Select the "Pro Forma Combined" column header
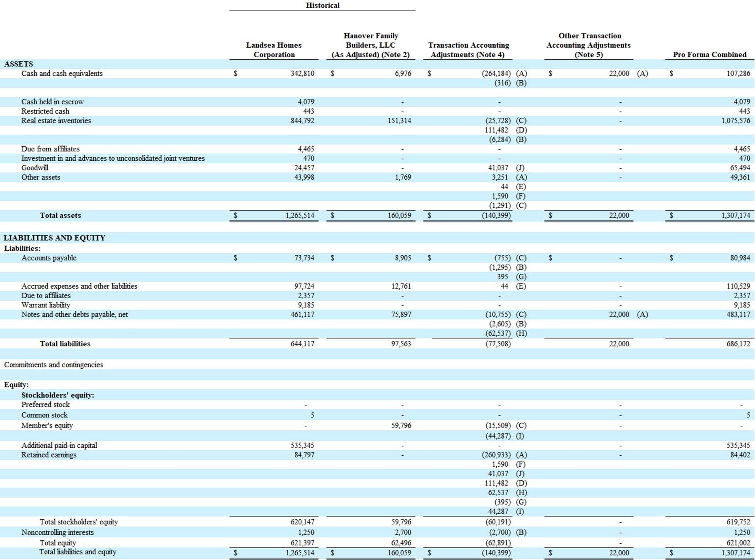Viewport: 755px width, 560px height. (x=710, y=55)
